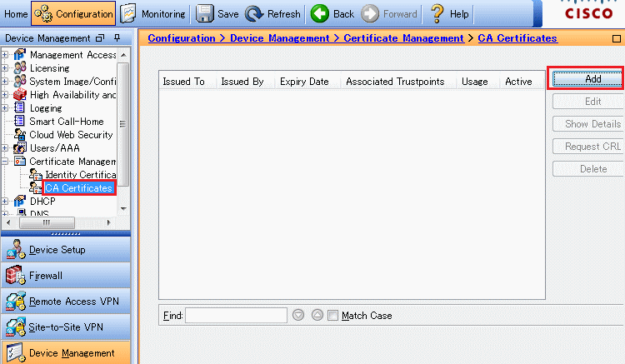Expand the High Availability node
This screenshot has width=625, height=364.
5,95
